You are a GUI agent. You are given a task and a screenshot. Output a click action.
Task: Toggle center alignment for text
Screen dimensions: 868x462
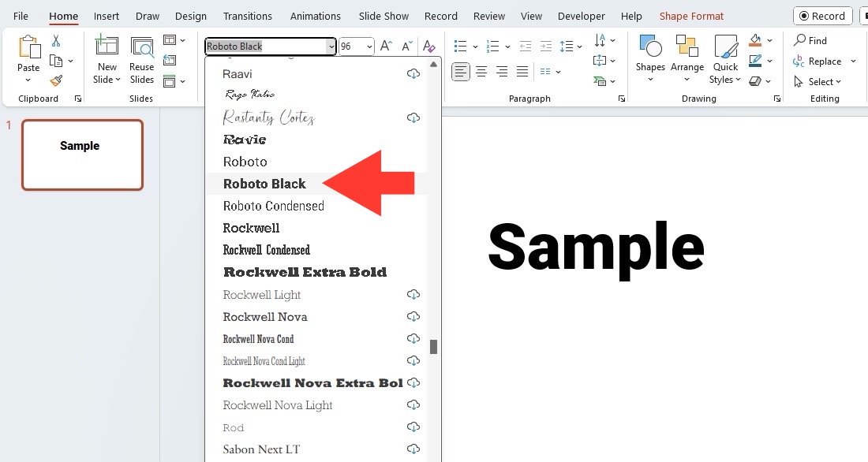(x=481, y=72)
